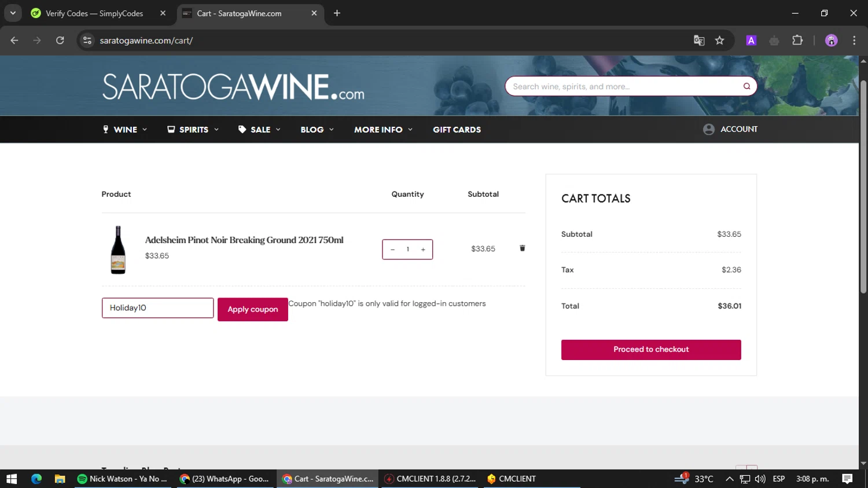Apply the Holiday10 coupon
Screen dimensions: 868x488
[x=253, y=309]
